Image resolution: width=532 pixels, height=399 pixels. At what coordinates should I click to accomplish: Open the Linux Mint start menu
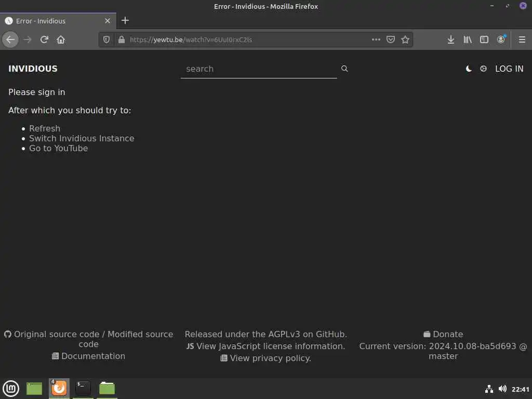(11, 389)
